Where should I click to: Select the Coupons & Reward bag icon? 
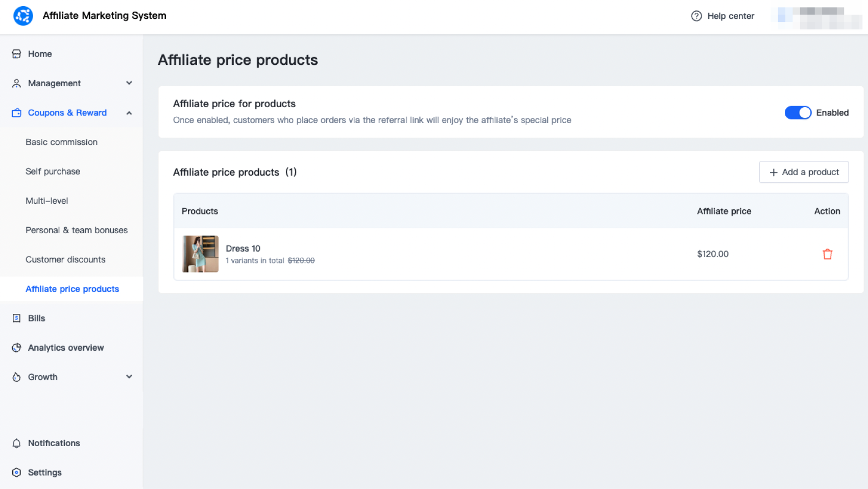coord(16,113)
